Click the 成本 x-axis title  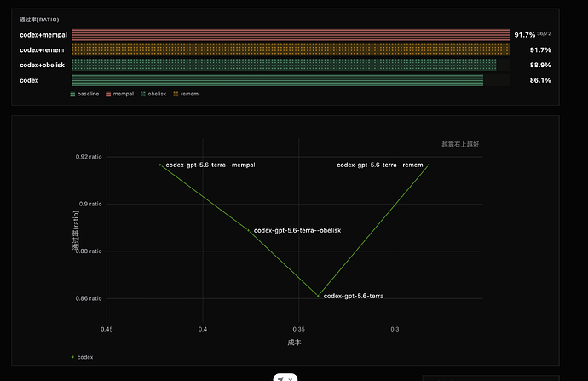pyautogui.click(x=294, y=343)
